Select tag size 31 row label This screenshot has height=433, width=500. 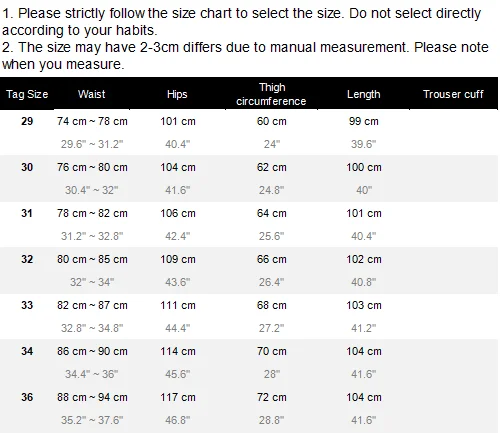click(x=27, y=213)
